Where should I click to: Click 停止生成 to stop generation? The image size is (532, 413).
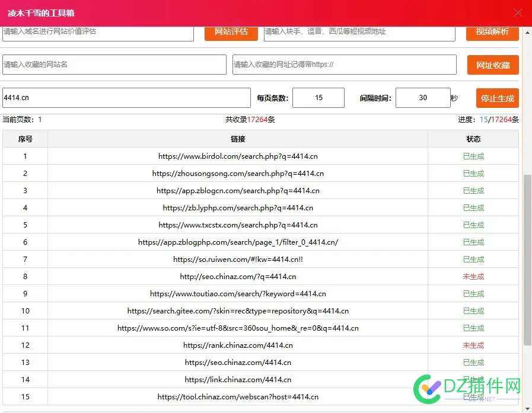coord(497,98)
